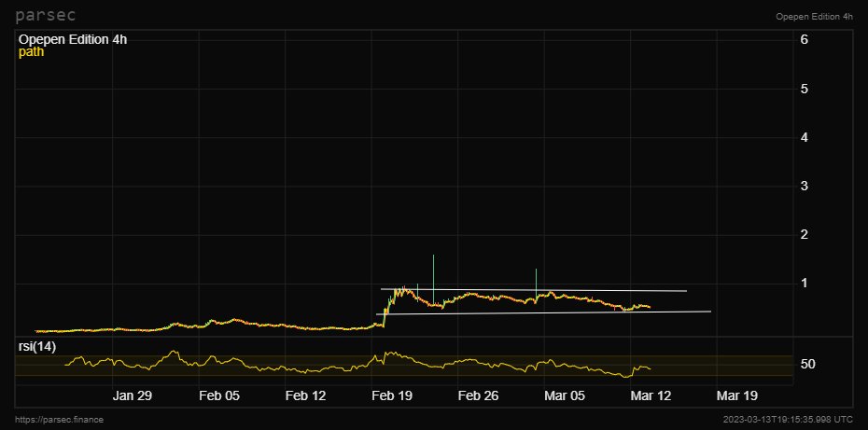Click the Mar 05 date label
Viewport: 868px width, 430px height.
pos(564,395)
